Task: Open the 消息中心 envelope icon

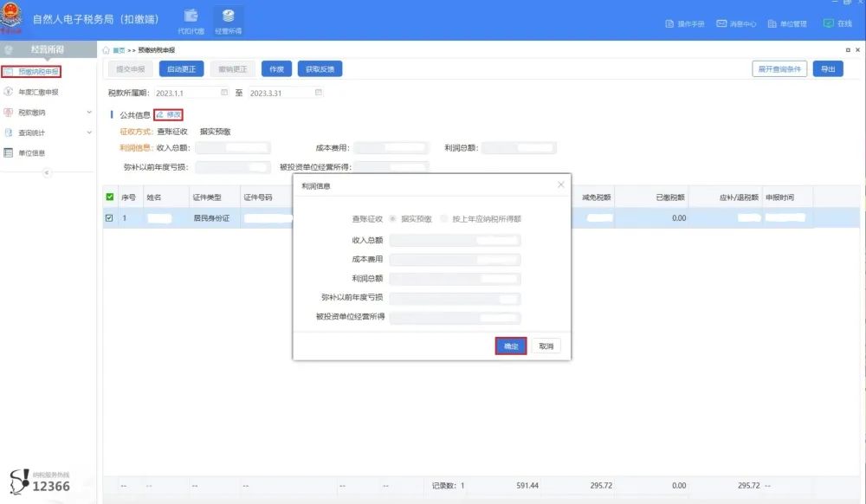Action: [721, 23]
